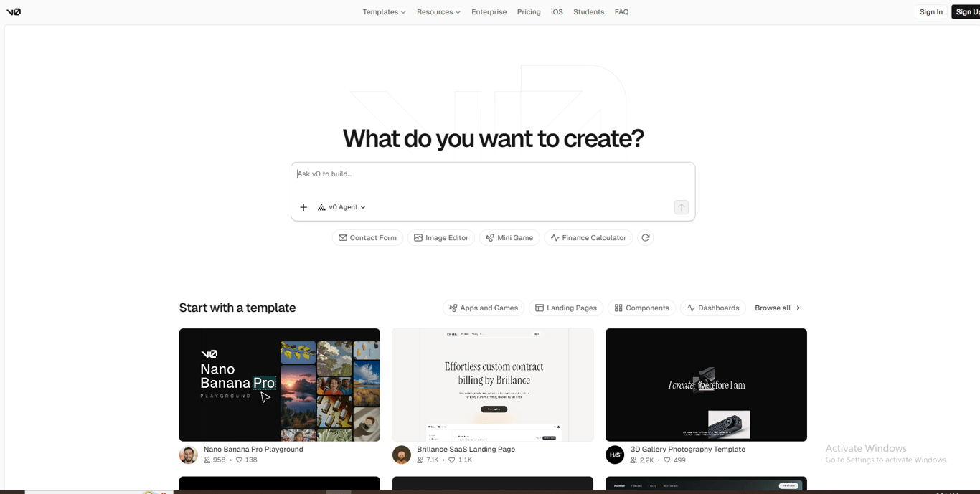Click the Brillance SaaS Landing Page title
The width and height of the screenshot is (980, 494).
coord(466,450)
